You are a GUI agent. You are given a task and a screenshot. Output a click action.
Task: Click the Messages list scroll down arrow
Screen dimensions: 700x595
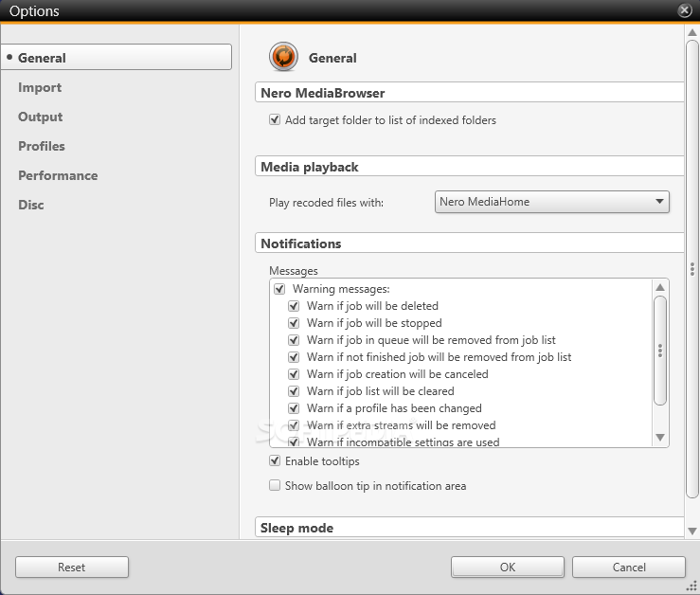tap(660, 438)
